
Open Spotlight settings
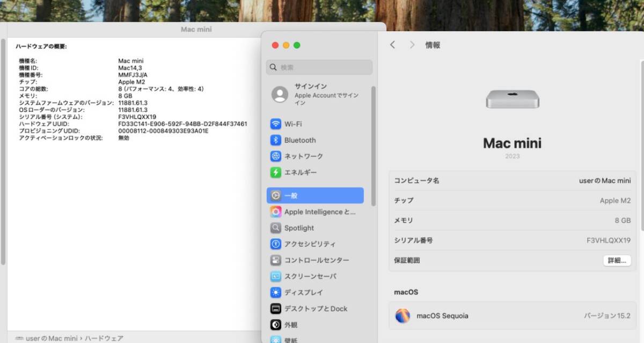299,228
